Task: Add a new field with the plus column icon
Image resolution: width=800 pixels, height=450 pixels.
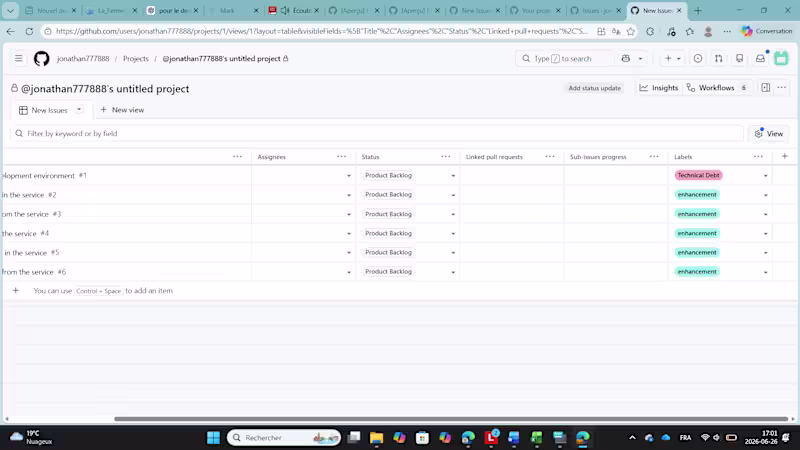Action: (785, 157)
